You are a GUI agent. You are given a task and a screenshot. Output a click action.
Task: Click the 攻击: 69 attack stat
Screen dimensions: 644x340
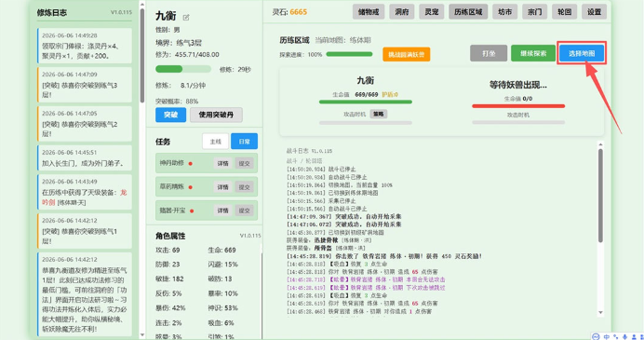[168, 250]
